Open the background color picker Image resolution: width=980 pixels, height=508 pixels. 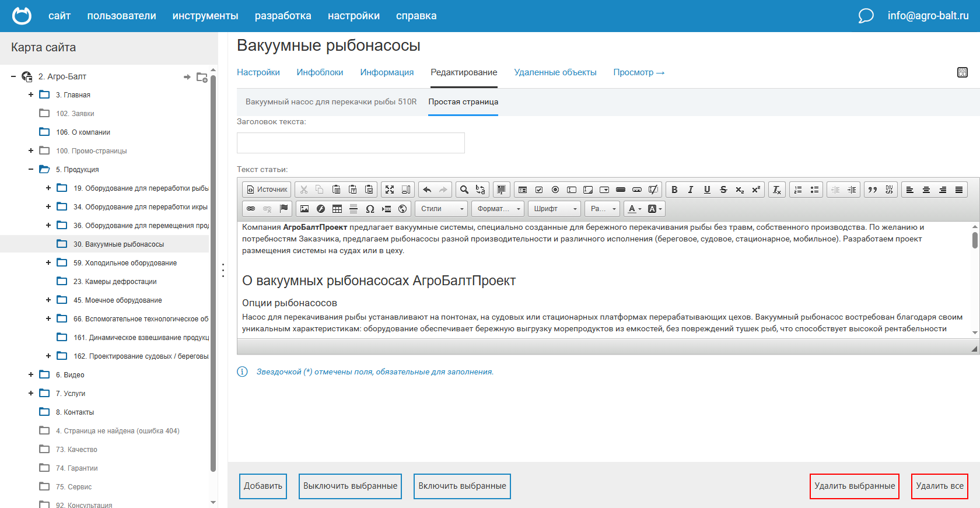[x=654, y=209]
